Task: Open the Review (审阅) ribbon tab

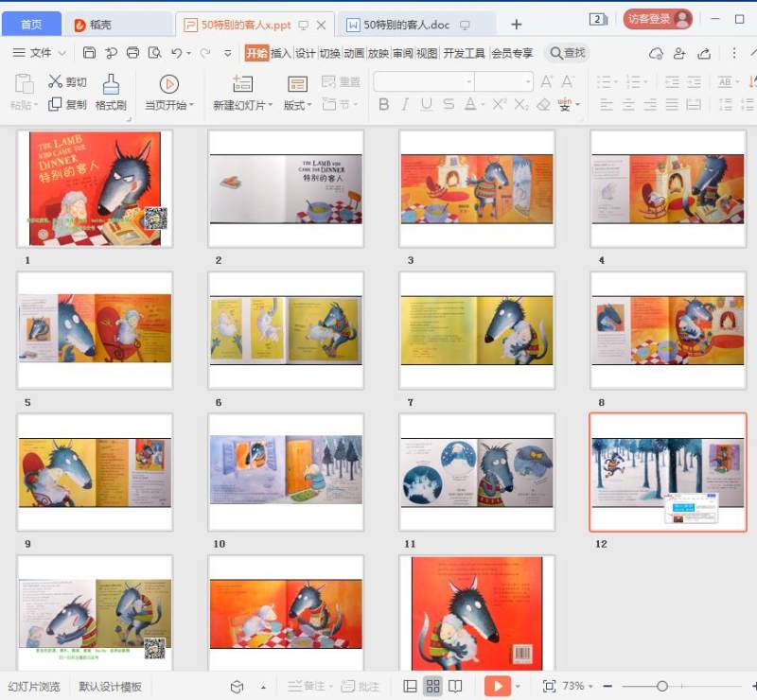Action: [x=403, y=53]
